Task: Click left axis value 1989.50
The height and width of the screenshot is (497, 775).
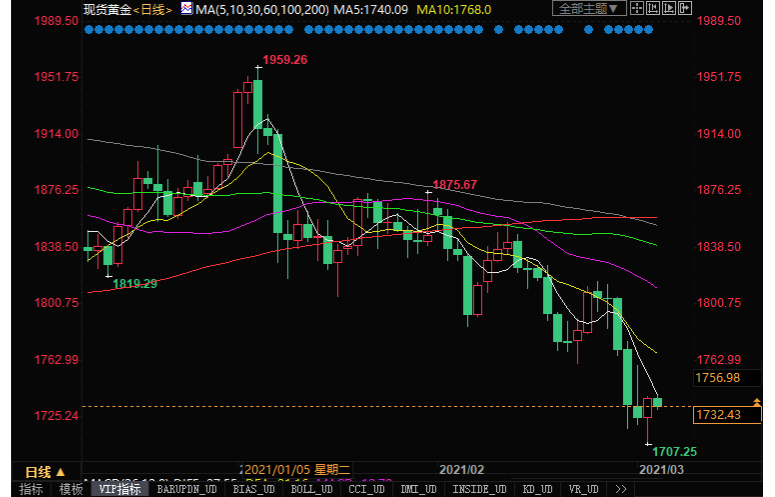Action: (x=56, y=21)
